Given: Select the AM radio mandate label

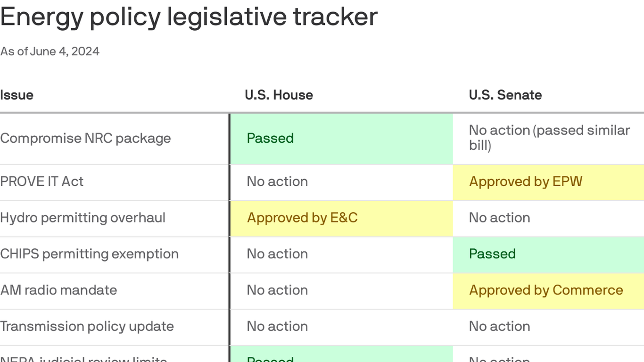Looking at the screenshot, I should [58, 290].
